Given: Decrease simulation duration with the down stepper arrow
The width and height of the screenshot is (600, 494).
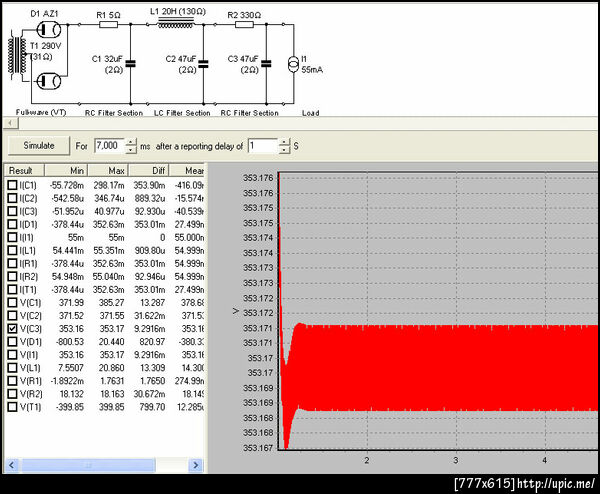Looking at the screenshot, I should tap(131, 150).
